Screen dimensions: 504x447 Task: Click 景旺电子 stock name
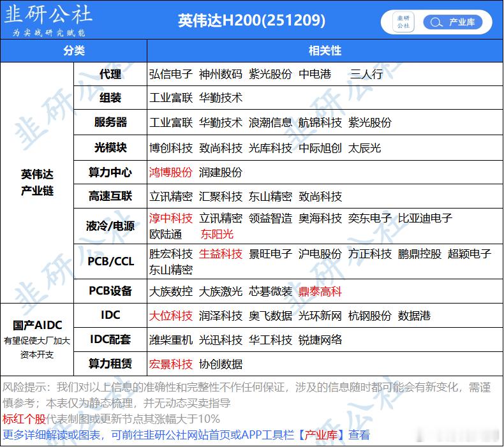tap(271, 254)
